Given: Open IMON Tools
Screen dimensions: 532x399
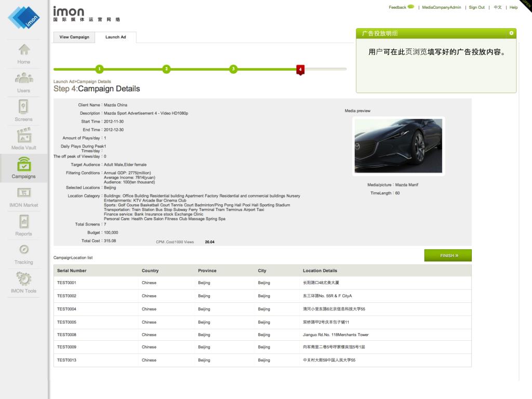Looking at the screenshot, I should coord(24,283).
